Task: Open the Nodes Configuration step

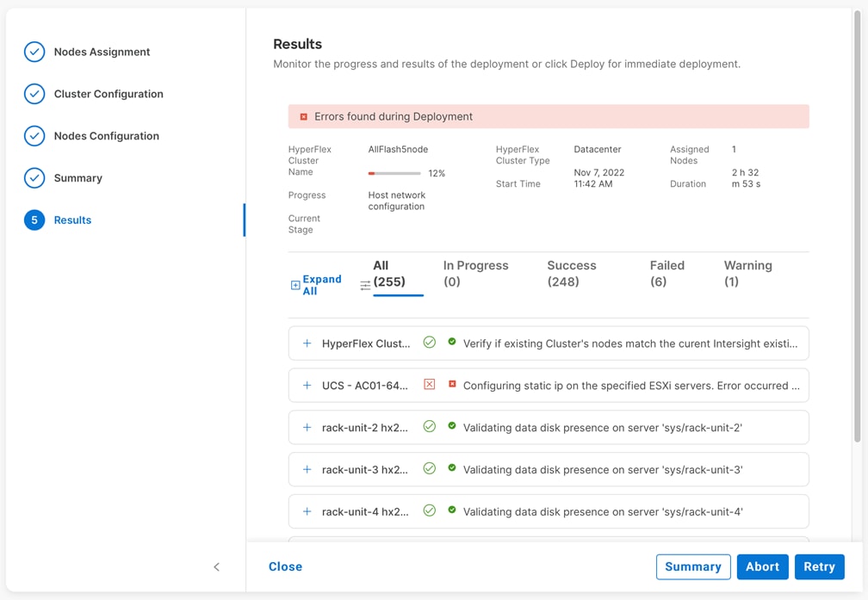Action: [x=106, y=136]
